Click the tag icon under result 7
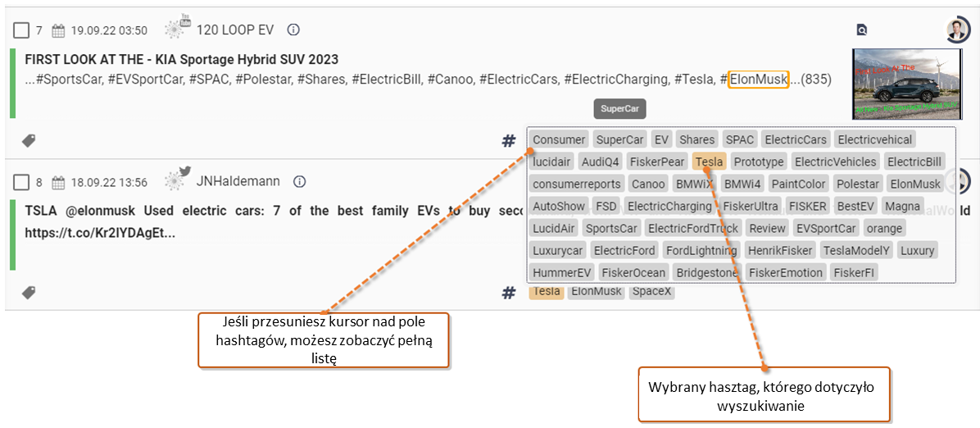The height and width of the screenshot is (428, 980). pos(28,141)
